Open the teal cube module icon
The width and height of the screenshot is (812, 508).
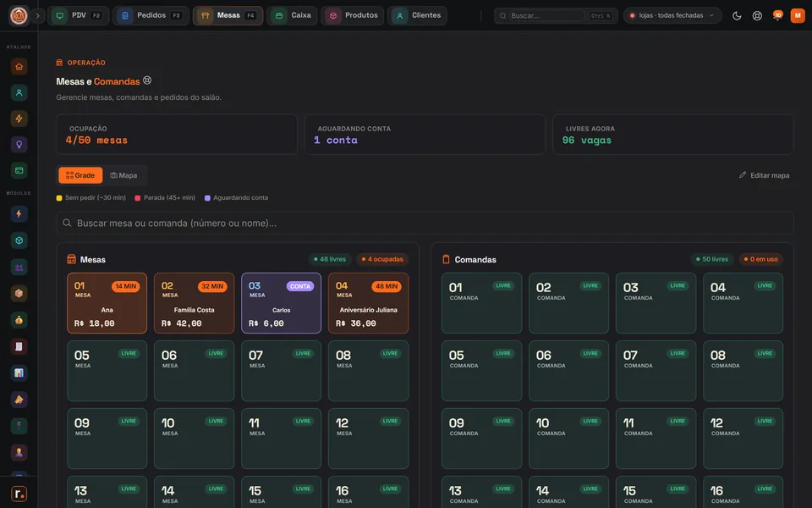tap(19, 240)
